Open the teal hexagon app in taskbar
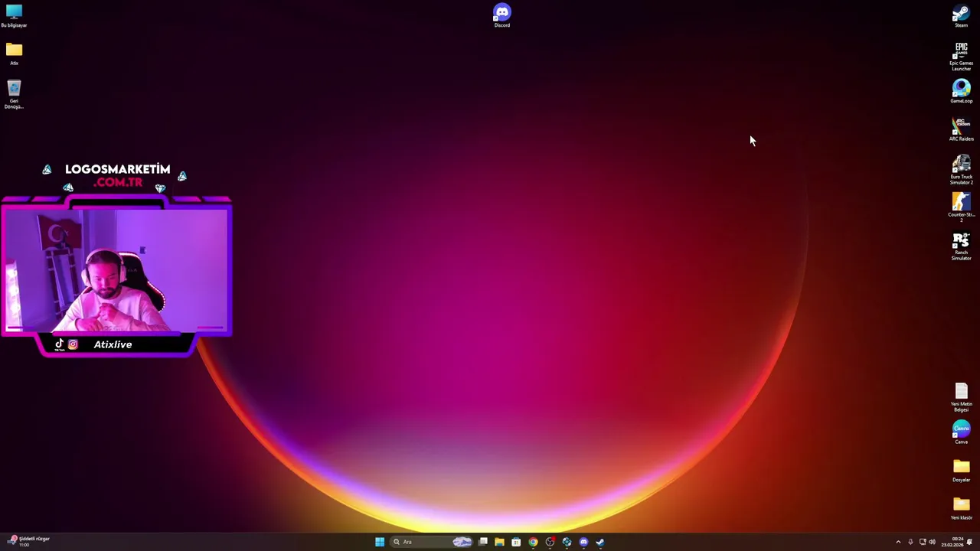Screen dimensions: 980x551 pos(567,542)
